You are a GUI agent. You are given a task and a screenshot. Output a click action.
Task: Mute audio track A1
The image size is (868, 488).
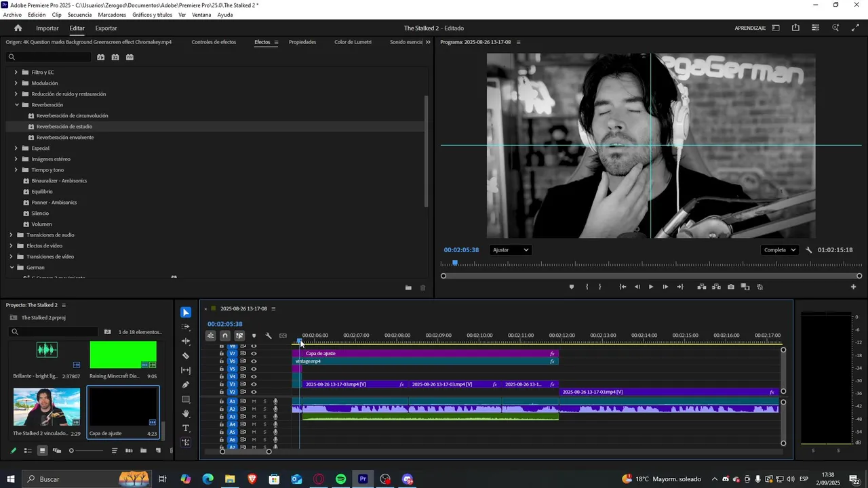[254, 401]
